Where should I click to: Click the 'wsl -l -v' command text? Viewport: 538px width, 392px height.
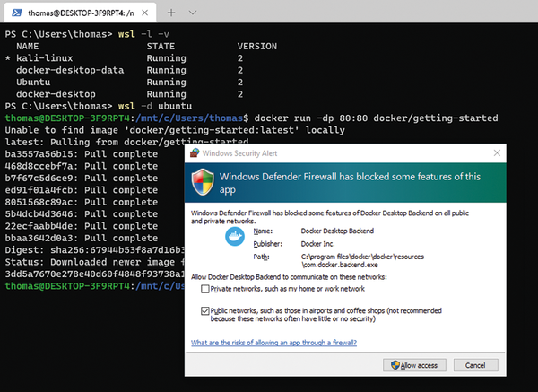(143, 34)
